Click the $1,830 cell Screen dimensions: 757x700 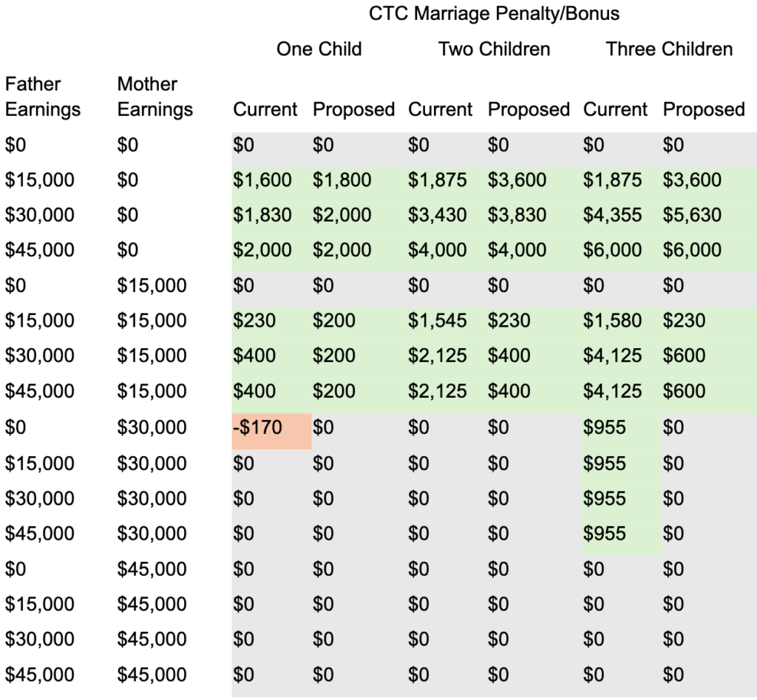coord(262,215)
